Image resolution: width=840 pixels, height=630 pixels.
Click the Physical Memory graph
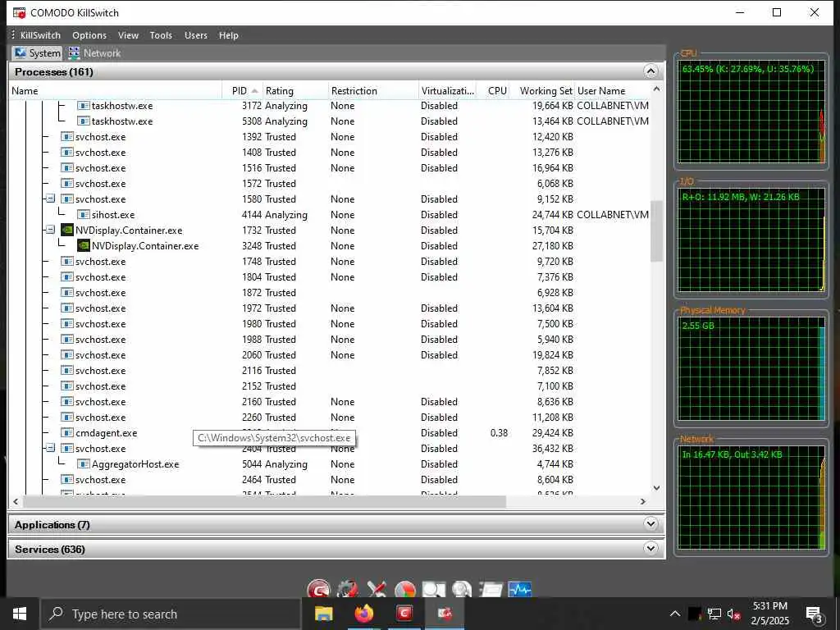pos(751,369)
